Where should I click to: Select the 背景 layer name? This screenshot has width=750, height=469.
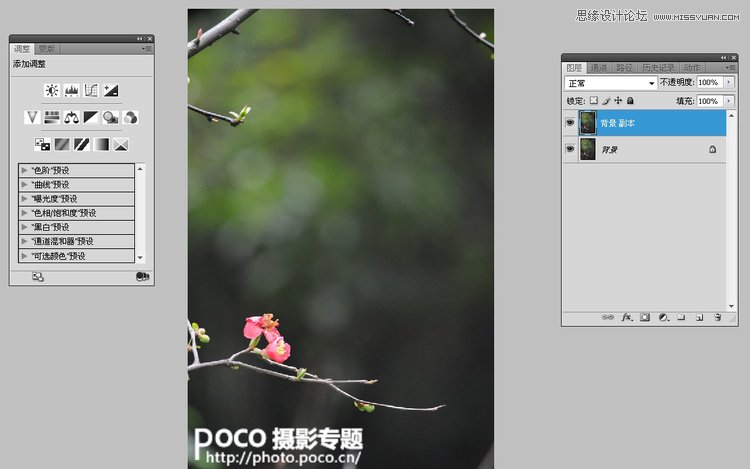(609, 150)
